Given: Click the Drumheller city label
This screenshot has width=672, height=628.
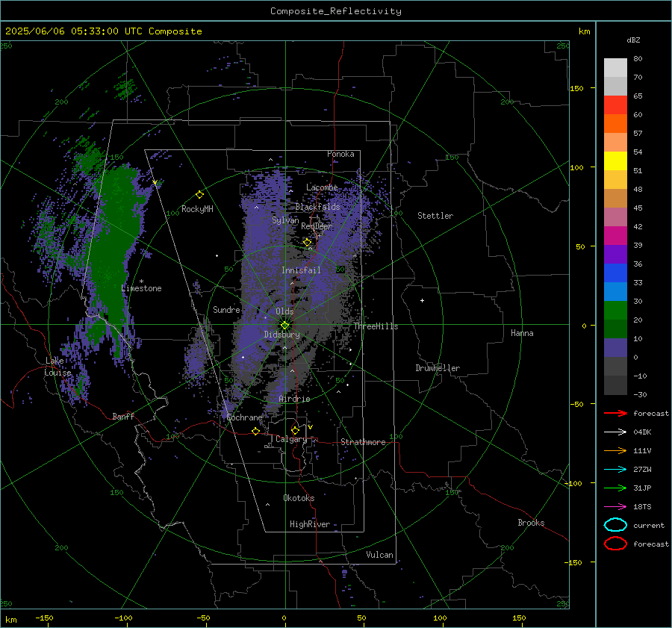Looking at the screenshot, I should 438,368.
